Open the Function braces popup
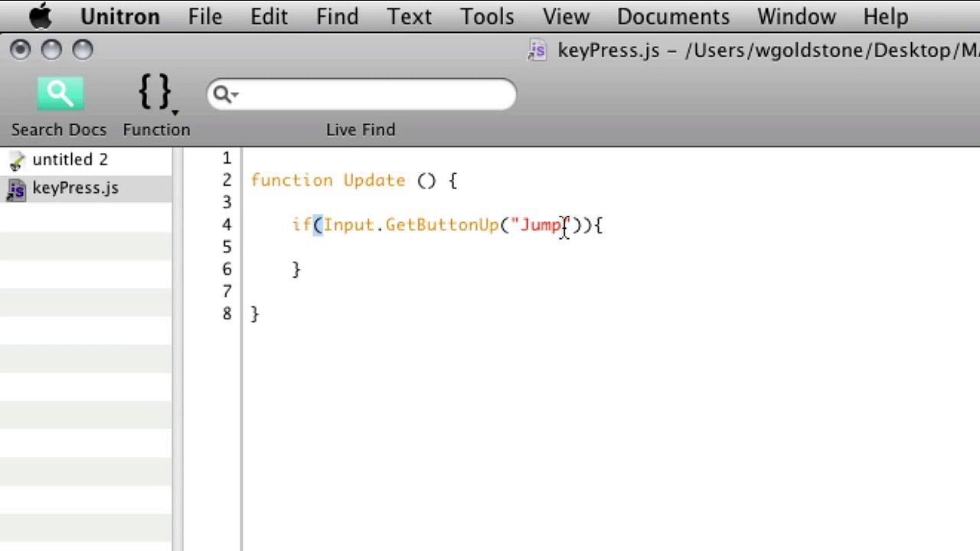 coord(156,94)
